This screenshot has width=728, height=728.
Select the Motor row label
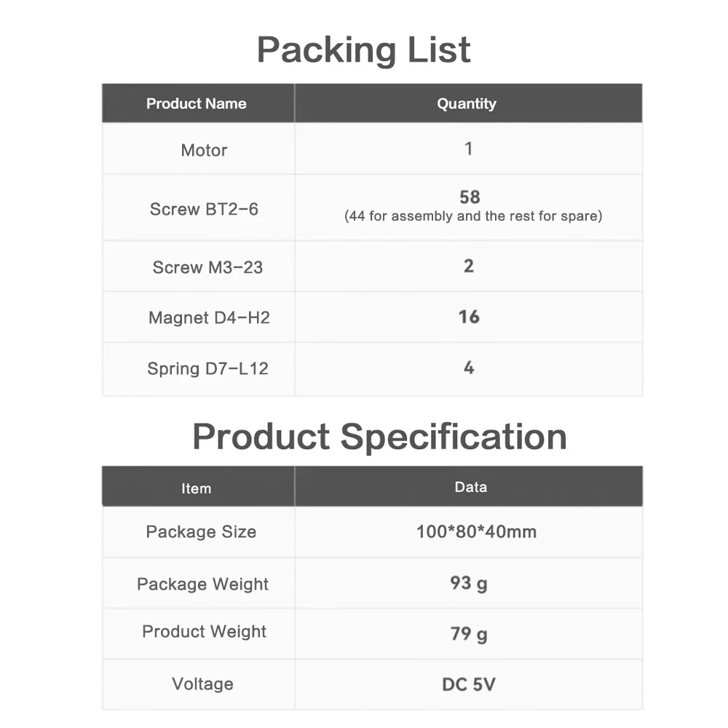pyautogui.click(x=204, y=150)
